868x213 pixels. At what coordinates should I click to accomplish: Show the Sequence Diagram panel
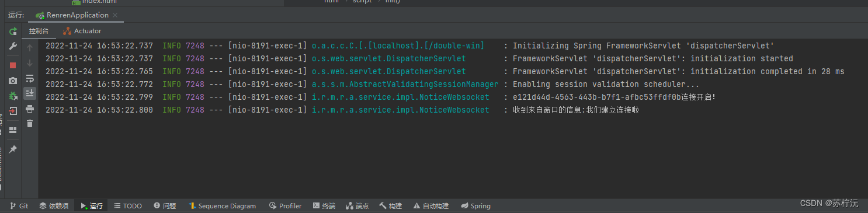(x=222, y=206)
